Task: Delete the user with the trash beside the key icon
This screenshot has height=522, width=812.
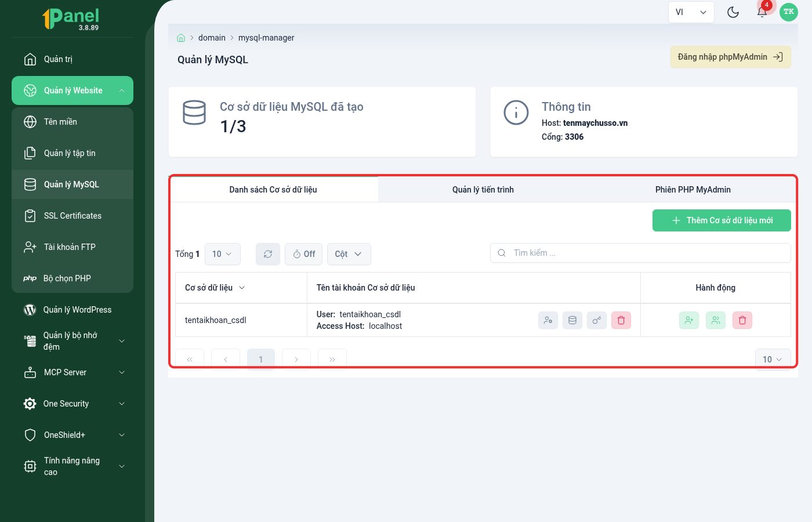Action: pyautogui.click(x=621, y=320)
